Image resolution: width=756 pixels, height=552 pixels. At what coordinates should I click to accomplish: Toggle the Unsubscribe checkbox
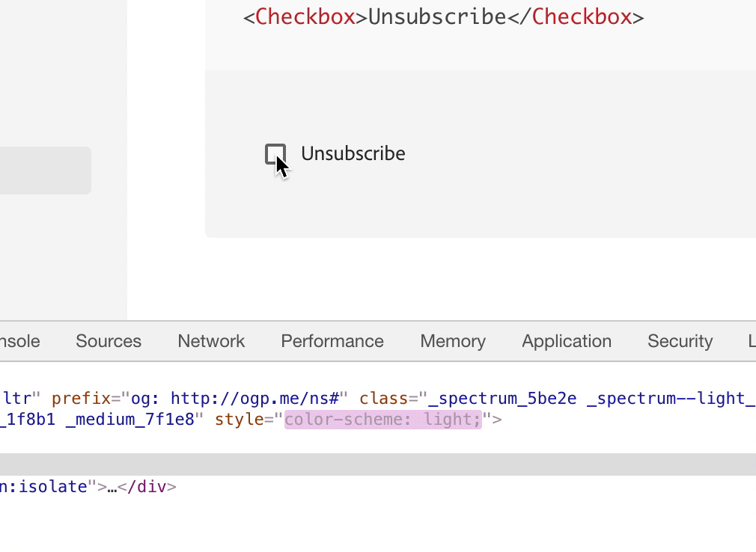275,154
